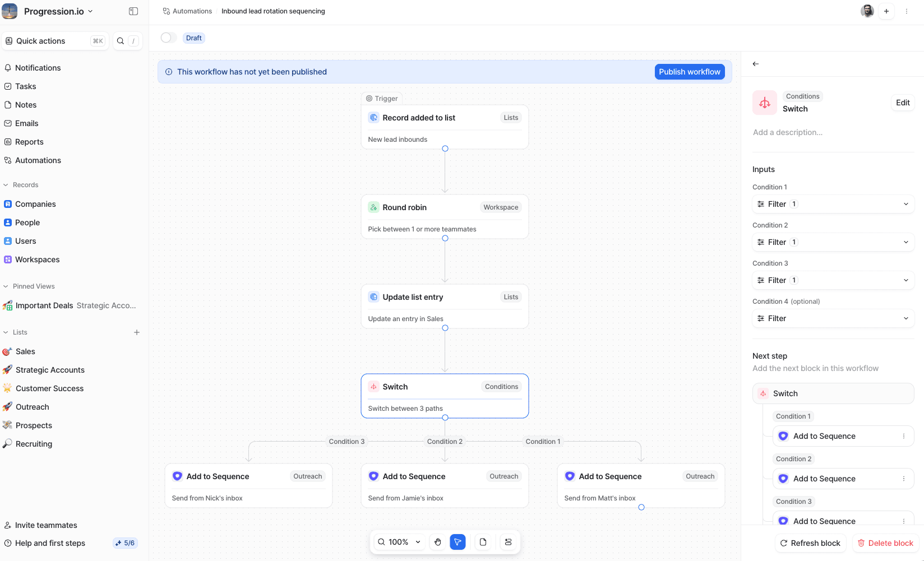The image size is (924, 561).
Task: Click the plus icon beside Lists
Action: pyautogui.click(x=137, y=332)
